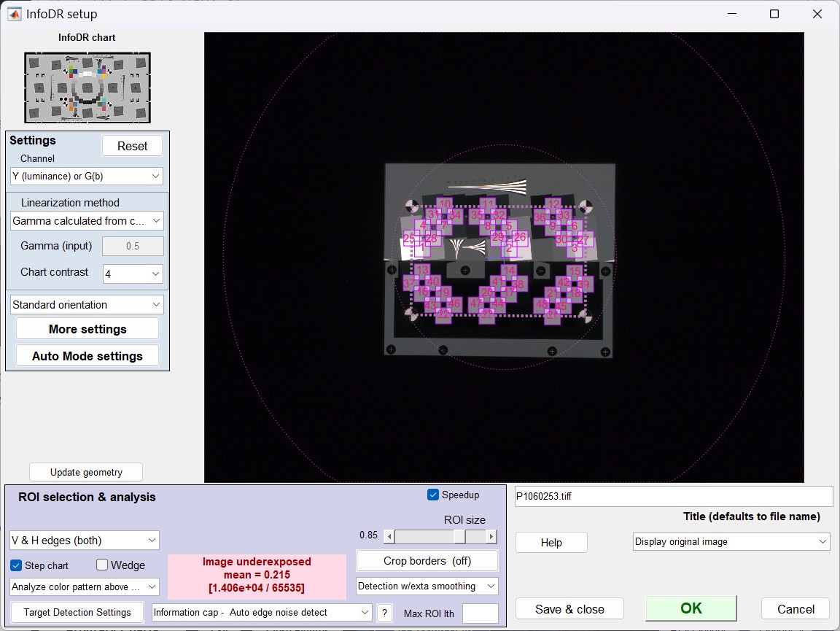Open More settings
Screen dimensions: 840x631
[x=87, y=329]
